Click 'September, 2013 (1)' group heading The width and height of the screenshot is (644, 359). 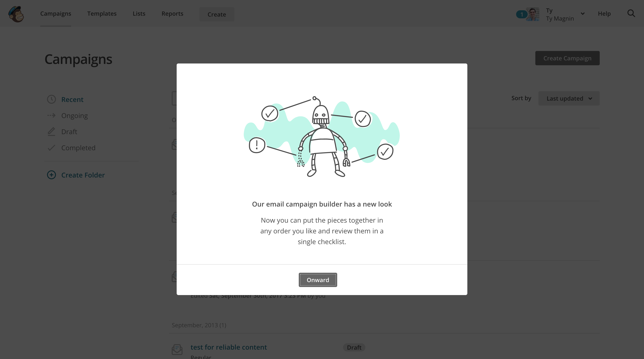tap(199, 325)
